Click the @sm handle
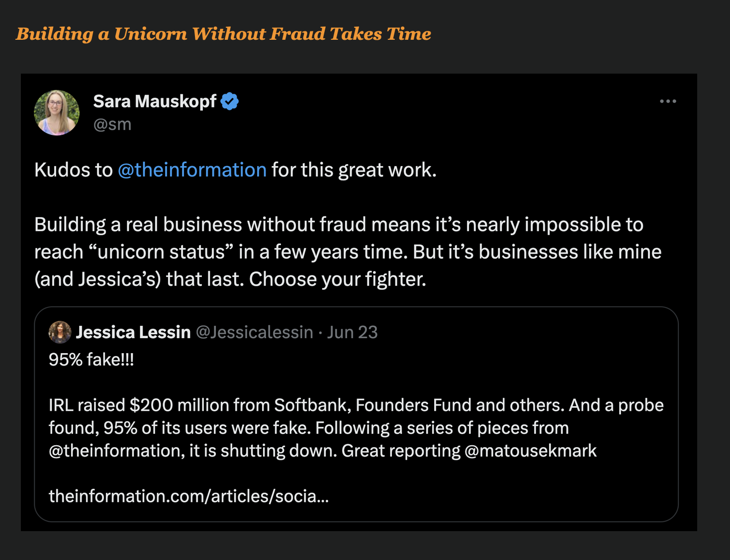 click(112, 124)
